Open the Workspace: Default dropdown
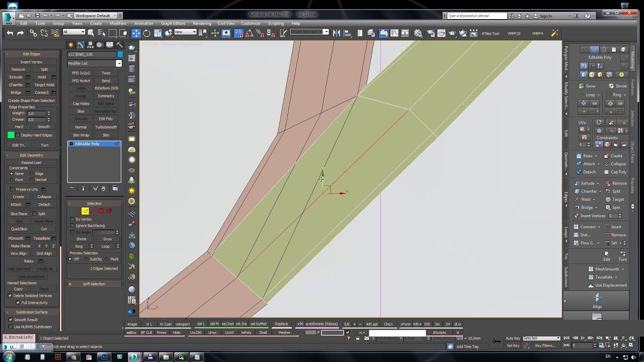This screenshot has width=644, height=362. click(x=96, y=16)
